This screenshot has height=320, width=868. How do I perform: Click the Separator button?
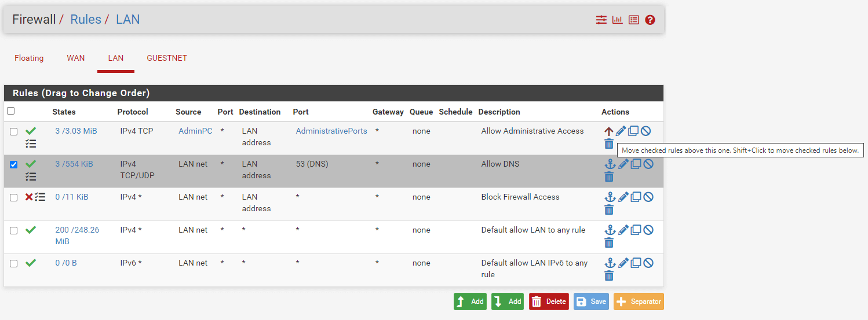tap(639, 301)
